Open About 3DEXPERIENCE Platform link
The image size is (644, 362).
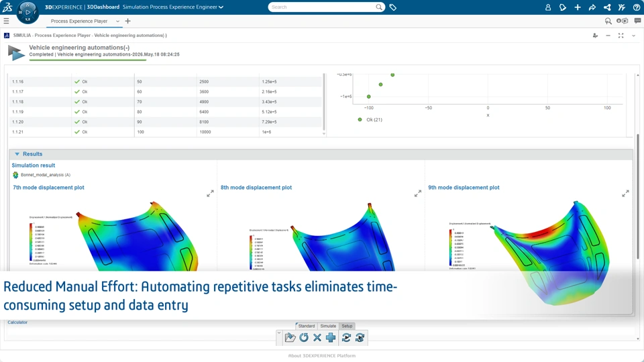(x=322, y=356)
